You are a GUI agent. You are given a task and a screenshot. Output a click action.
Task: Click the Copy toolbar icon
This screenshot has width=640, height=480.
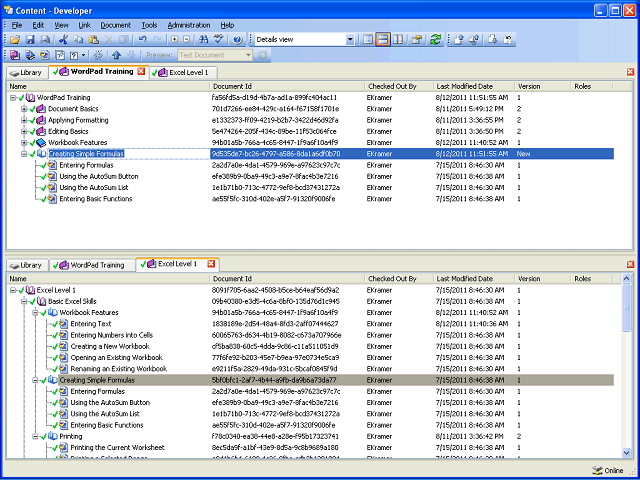(x=78, y=40)
